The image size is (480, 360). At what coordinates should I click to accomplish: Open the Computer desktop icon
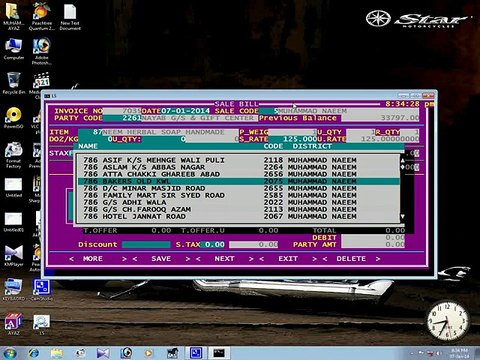click(14, 49)
